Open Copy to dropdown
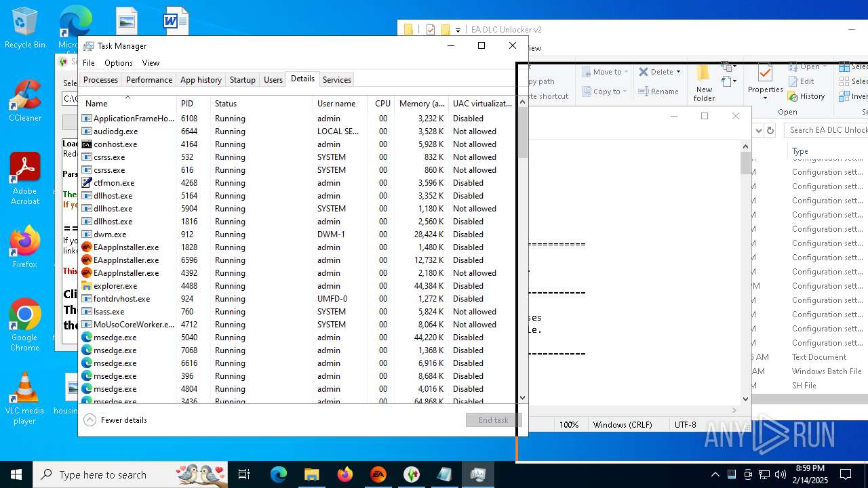The width and height of the screenshot is (868, 488). pos(604,91)
